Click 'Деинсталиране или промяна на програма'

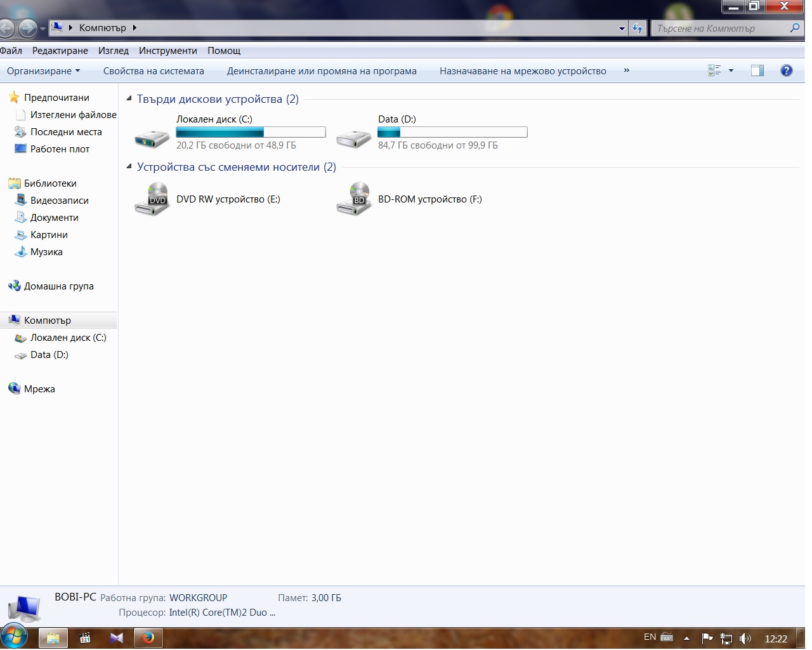click(x=322, y=70)
